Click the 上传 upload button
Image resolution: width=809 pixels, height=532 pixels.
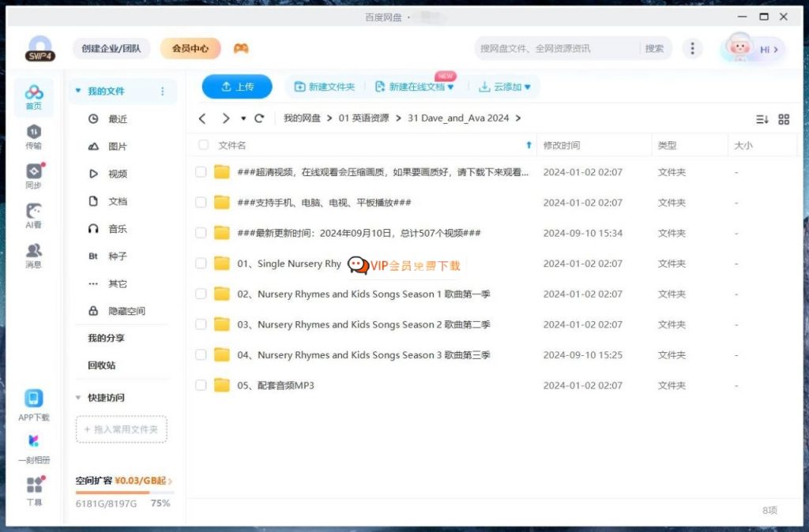[x=237, y=87]
